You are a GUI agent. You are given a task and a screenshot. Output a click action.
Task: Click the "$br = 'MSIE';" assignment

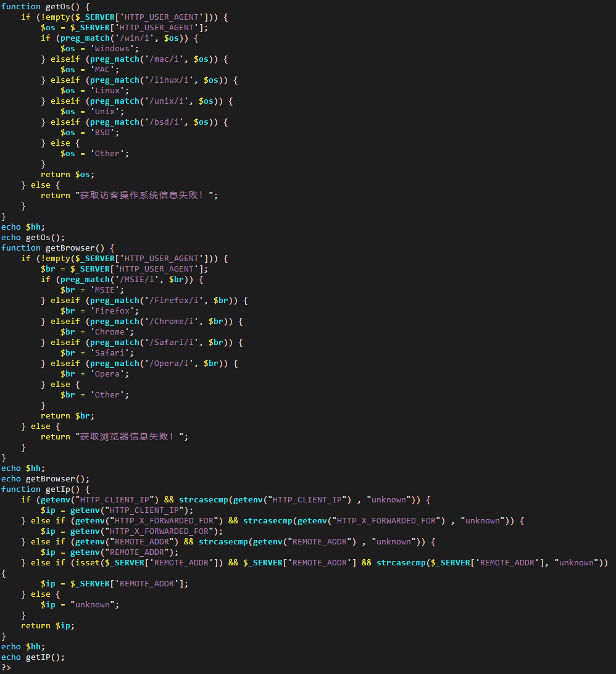92,290
